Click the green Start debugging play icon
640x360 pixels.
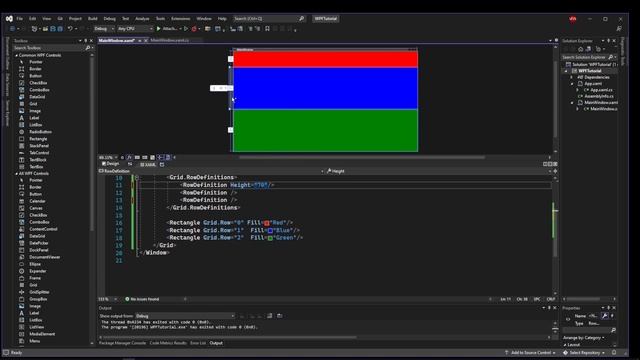click(158, 29)
